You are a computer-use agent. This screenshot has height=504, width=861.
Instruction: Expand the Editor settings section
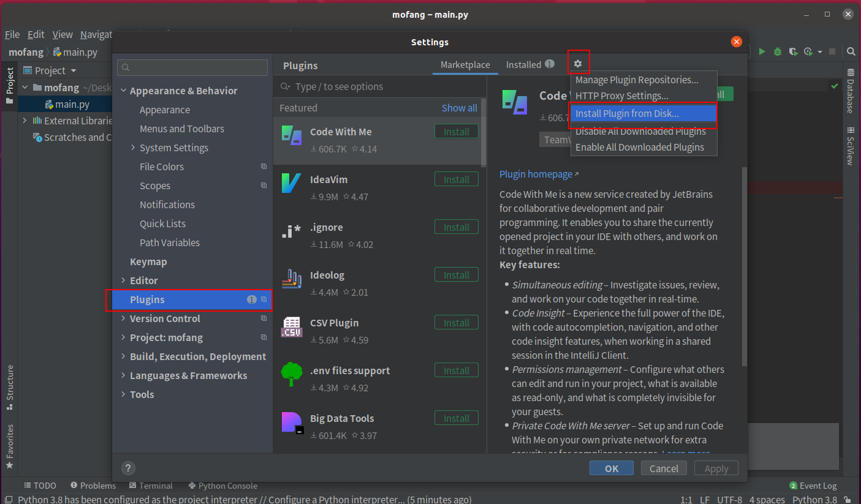pos(123,280)
